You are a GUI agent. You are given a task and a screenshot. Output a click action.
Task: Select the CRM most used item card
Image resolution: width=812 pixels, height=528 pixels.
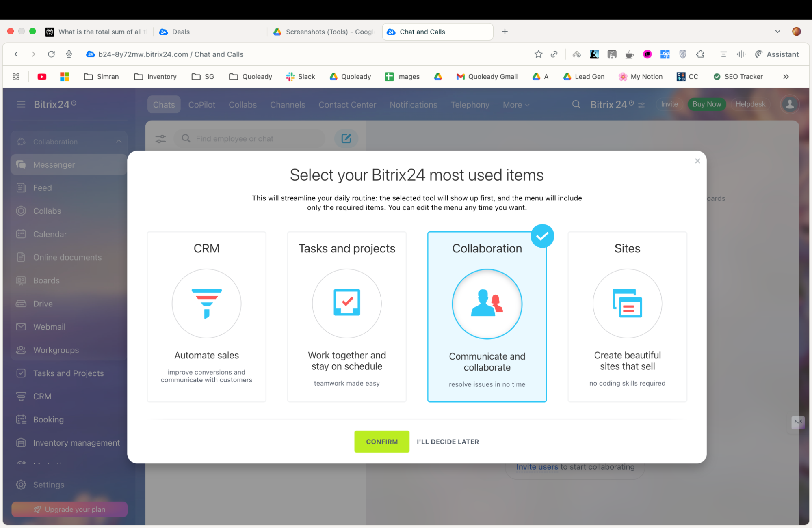pos(206,316)
